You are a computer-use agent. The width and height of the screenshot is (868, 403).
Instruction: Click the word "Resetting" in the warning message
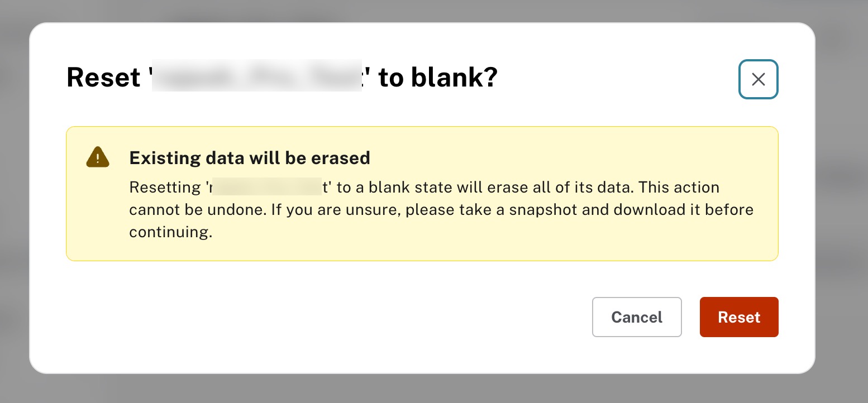(165, 187)
